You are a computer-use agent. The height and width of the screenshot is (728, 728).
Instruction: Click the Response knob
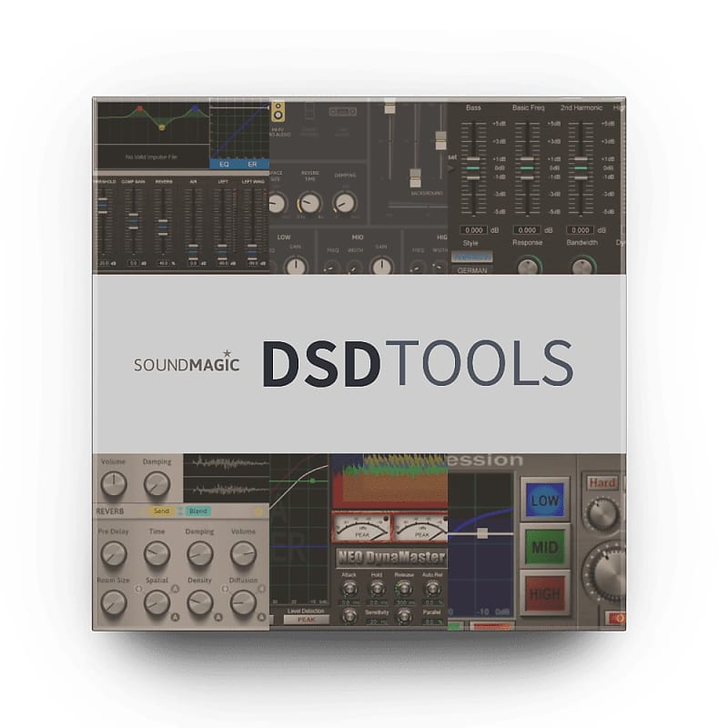point(530,265)
